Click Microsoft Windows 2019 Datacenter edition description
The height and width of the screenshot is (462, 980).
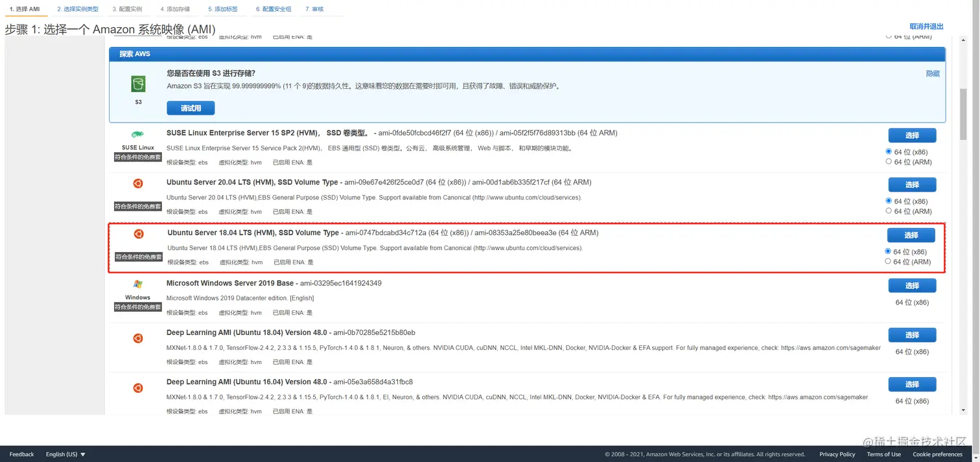[240, 298]
